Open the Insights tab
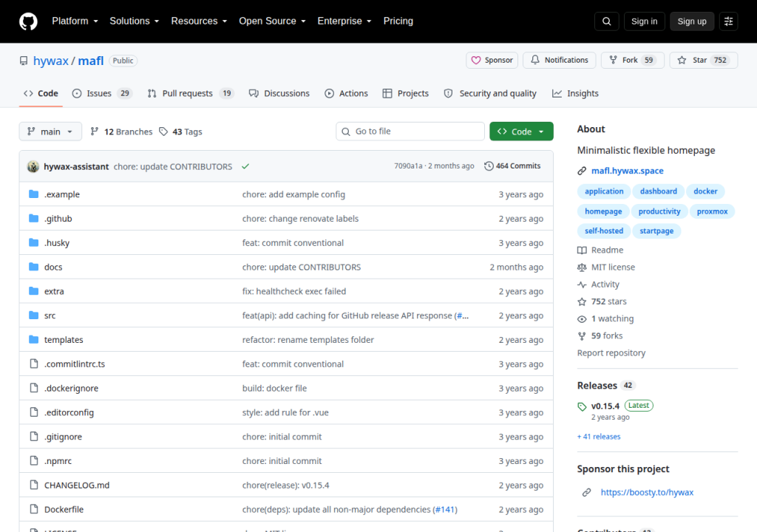This screenshot has height=532, width=757. click(575, 94)
